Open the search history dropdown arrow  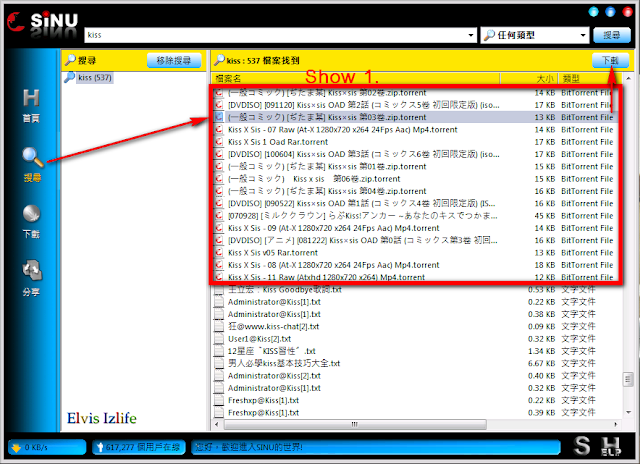(471, 35)
